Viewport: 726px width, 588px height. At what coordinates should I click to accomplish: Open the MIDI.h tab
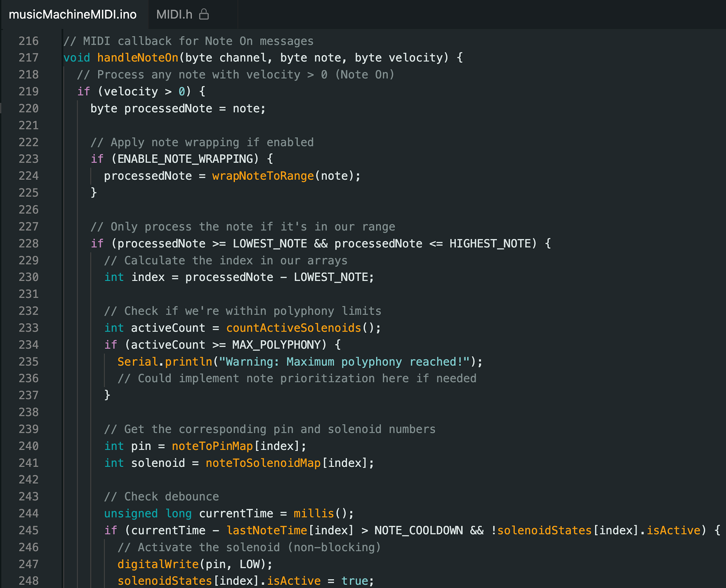pos(174,14)
